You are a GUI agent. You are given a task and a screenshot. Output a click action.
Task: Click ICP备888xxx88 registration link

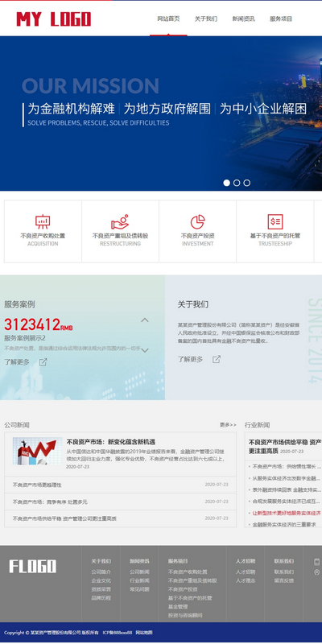tap(118, 633)
